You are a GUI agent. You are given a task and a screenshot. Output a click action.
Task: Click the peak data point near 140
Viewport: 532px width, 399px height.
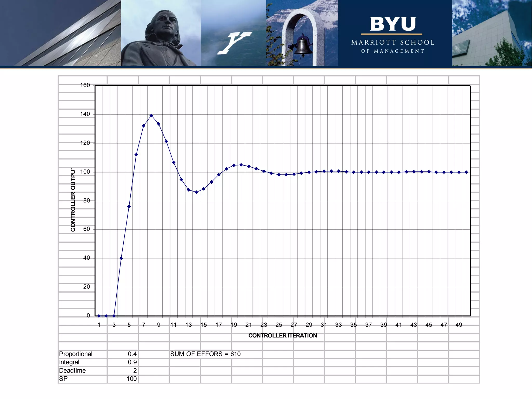click(x=151, y=115)
